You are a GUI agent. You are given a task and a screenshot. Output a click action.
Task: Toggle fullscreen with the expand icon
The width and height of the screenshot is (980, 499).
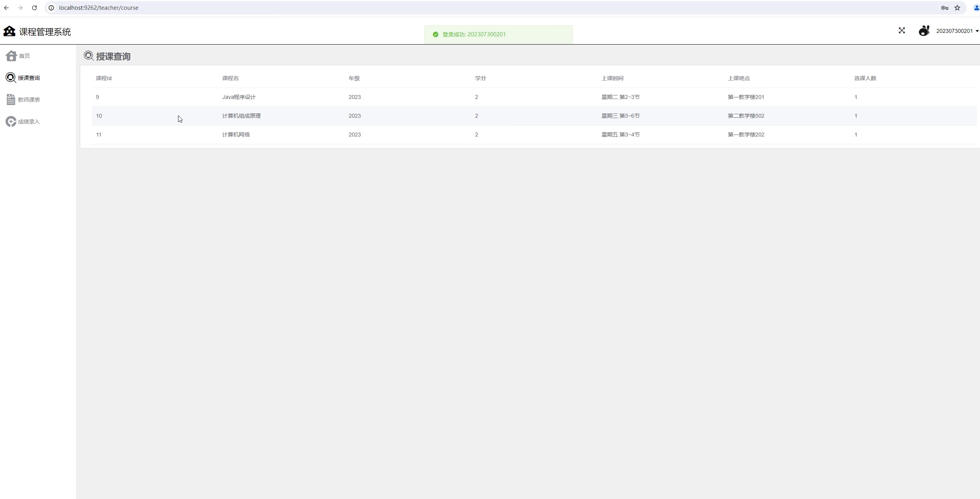[x=902, y=31]
